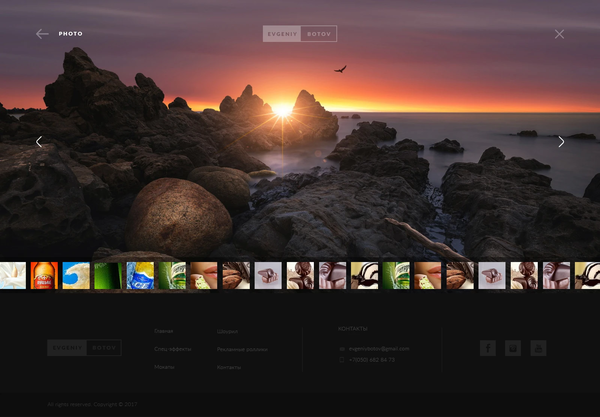Open the Спец эффекты footer link
The width and height of the screenshot is (600, 417).
pyautogui.click(x=172, y=349)
